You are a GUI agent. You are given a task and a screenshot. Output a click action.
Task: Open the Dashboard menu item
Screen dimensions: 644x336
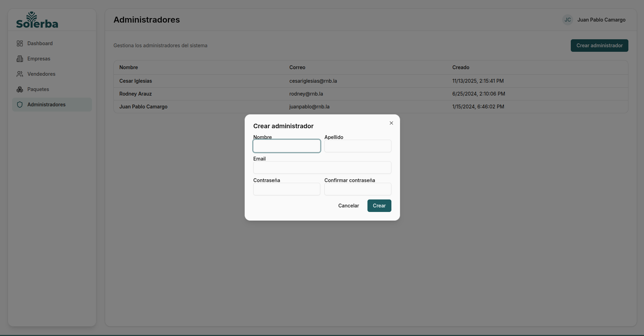coord(40,43)
